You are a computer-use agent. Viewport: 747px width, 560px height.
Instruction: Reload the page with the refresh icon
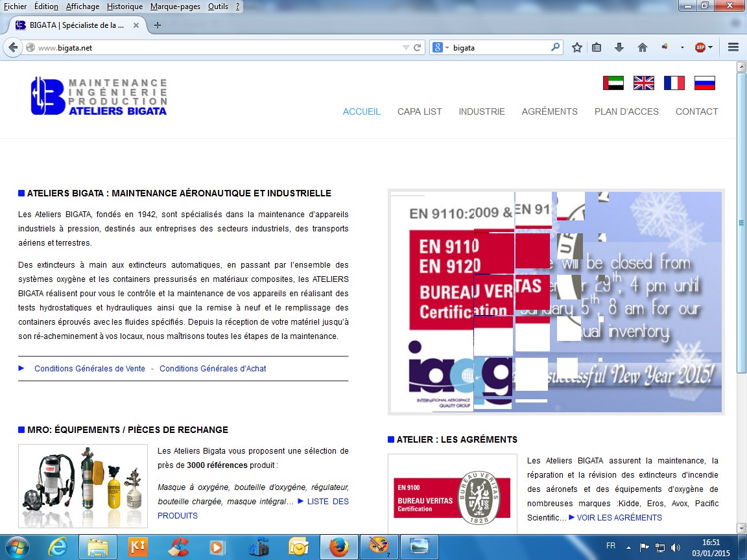point(418,47)
